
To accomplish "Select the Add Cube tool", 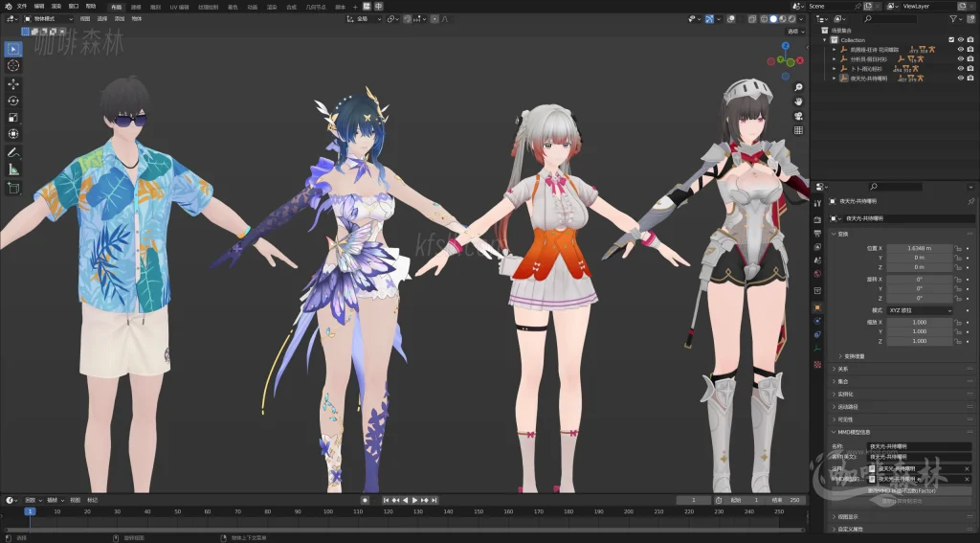I will [13, 188].
